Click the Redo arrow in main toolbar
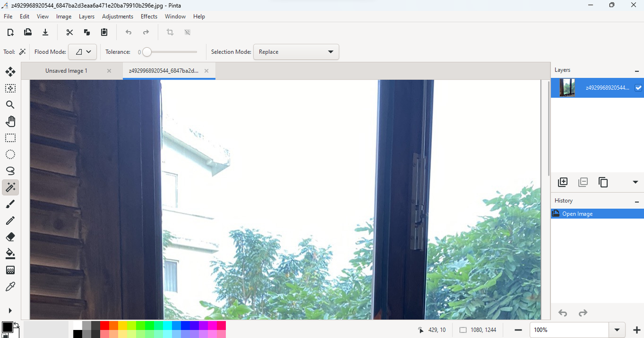 (x=146, y=32)
